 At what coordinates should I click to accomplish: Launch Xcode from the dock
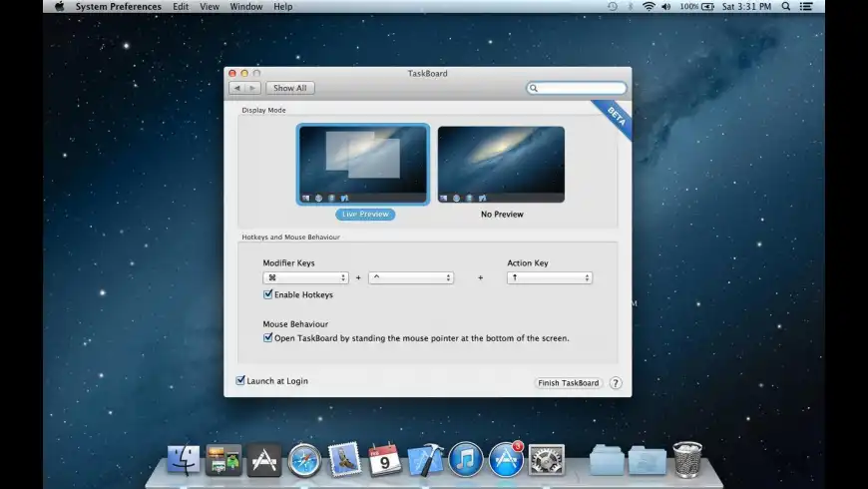[x=425, y=460]
